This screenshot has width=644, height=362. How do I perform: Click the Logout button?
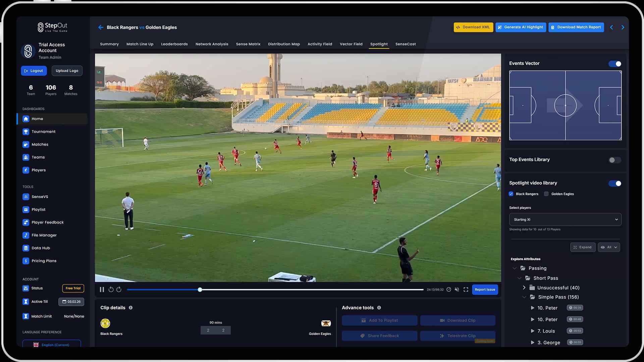(34, 71)
